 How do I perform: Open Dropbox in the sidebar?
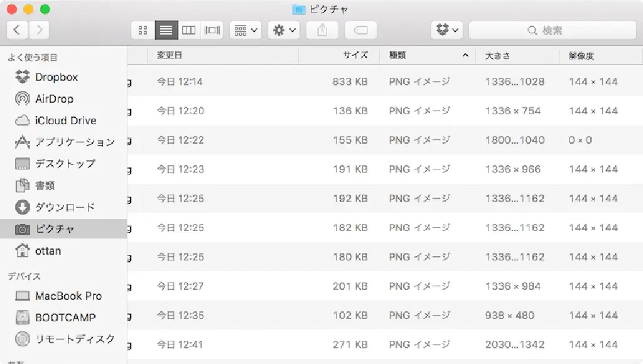[56, 77]
